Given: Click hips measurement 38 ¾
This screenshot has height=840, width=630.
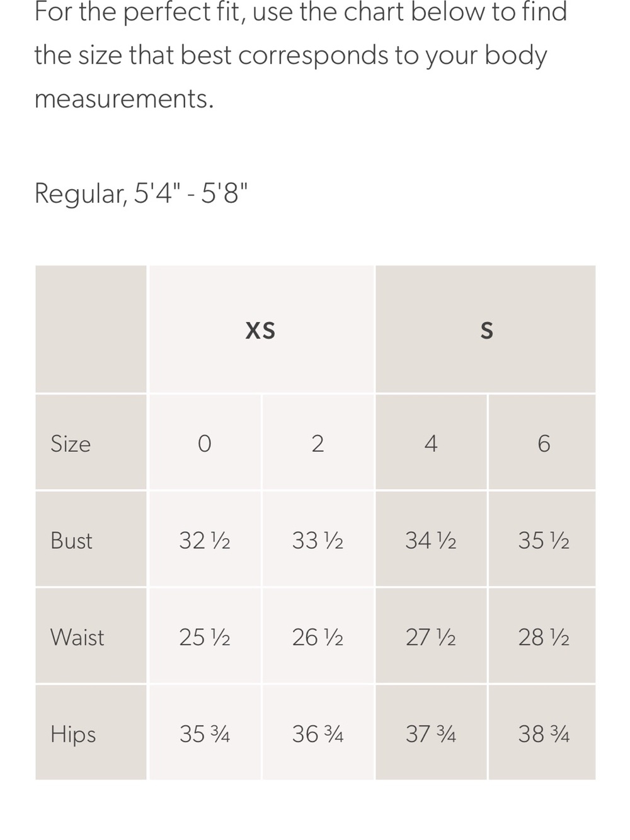Looking at the screenshot, I should pos(542,734).
